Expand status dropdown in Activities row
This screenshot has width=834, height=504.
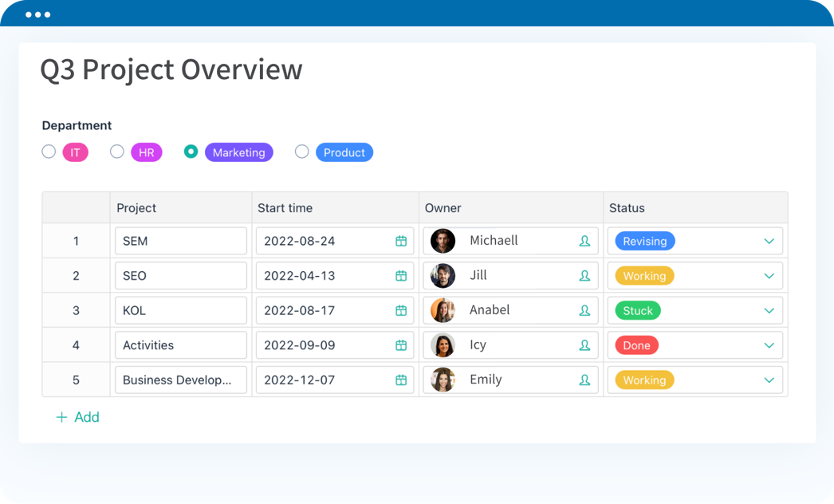point(769,345)
